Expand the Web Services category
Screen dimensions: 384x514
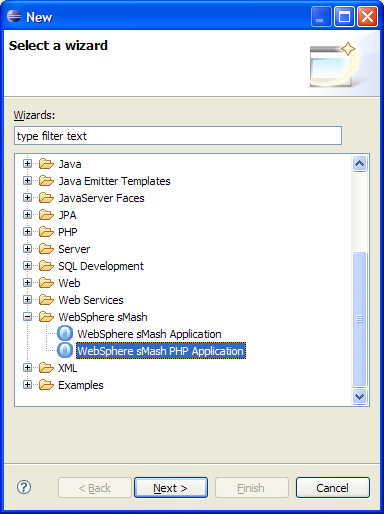27,300
